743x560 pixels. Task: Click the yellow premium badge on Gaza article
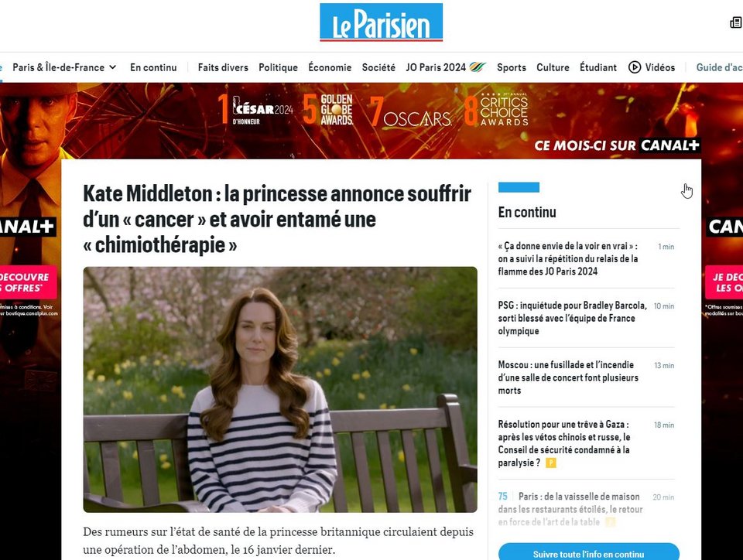tap(550, 463)
